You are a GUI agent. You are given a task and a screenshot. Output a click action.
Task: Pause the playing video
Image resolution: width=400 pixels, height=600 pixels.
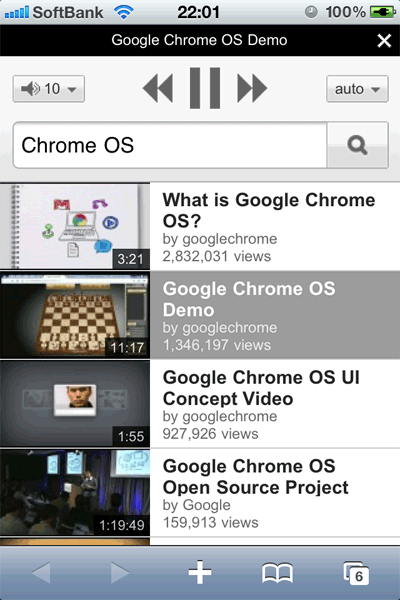(205, 88)
